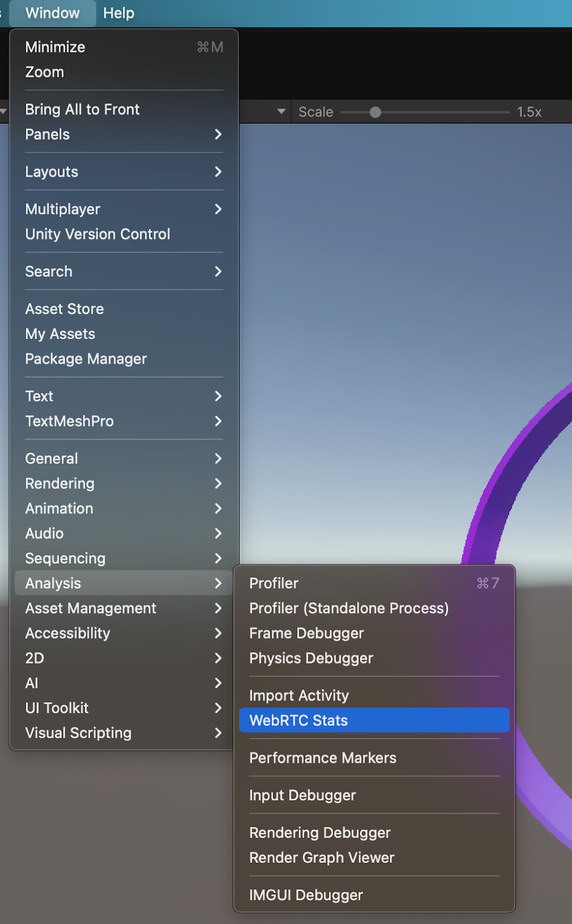The image size is (572, 924).
Task: Open My Assets
Action: point(124,334)
